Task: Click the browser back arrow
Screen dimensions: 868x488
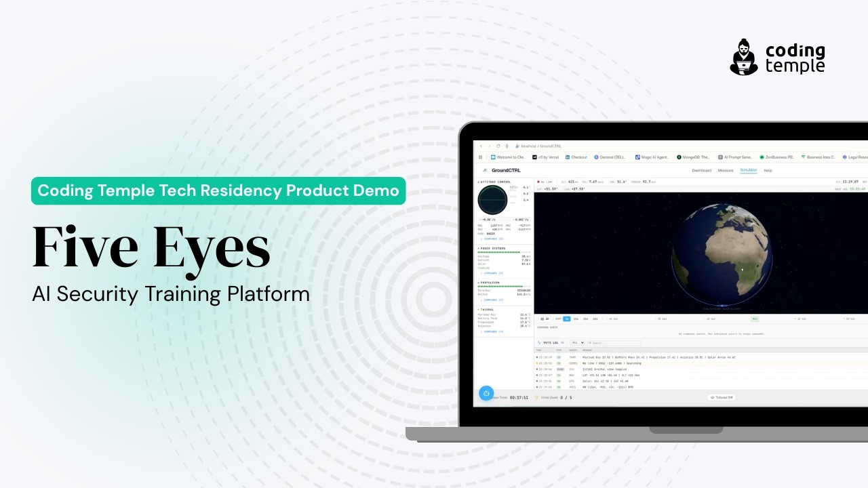Action: pos(481,146)
